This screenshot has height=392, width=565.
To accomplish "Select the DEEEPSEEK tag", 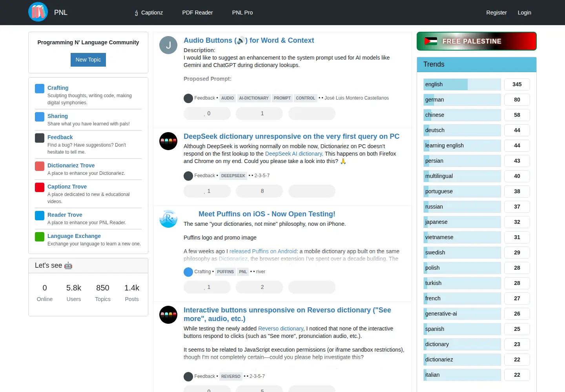I will [x=233, y=176].
